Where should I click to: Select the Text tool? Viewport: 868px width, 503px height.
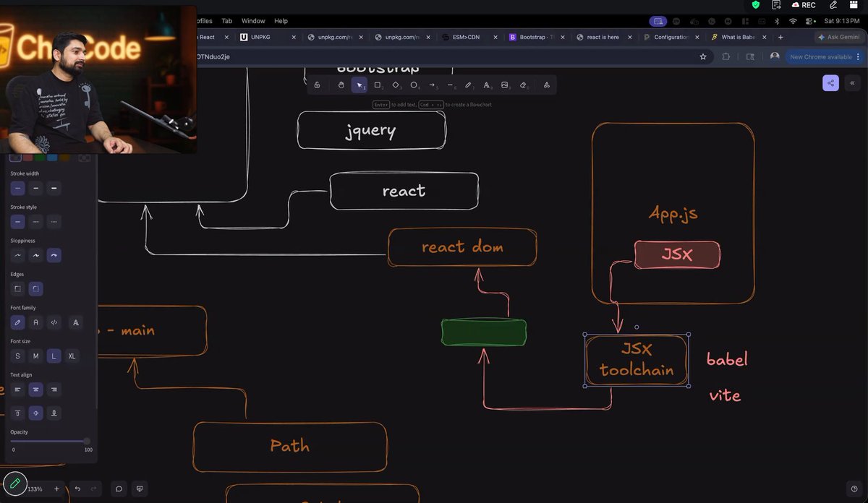click(487, 85)
